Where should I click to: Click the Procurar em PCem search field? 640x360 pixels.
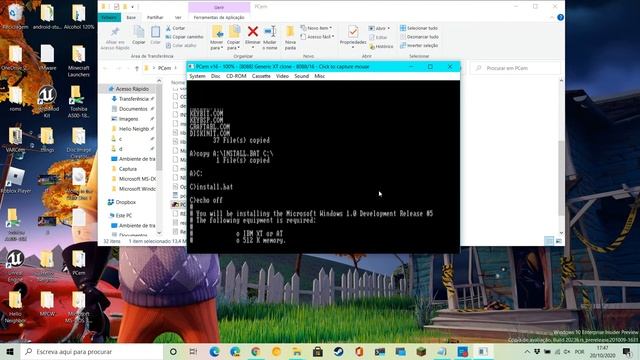(x=516, y=68)
